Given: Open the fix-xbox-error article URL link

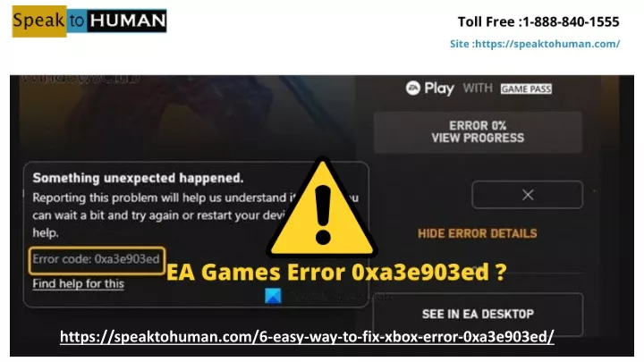Looking at the screenshot, I should [x=307, y=337].
